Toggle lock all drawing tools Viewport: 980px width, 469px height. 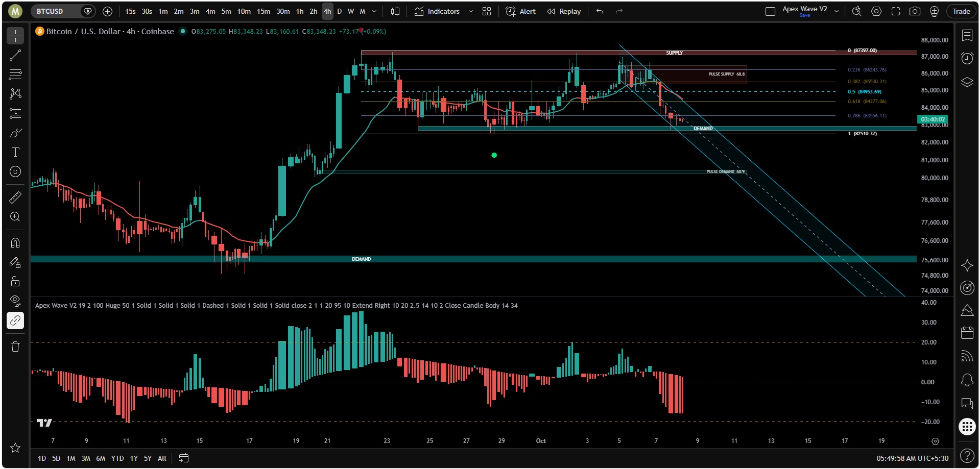(15, 282)
